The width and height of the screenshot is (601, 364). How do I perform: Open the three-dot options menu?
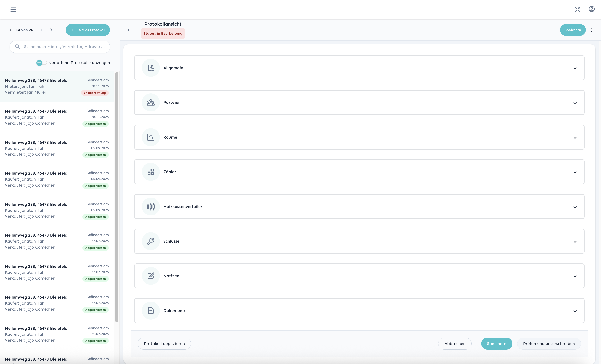[x=592, y=30]
